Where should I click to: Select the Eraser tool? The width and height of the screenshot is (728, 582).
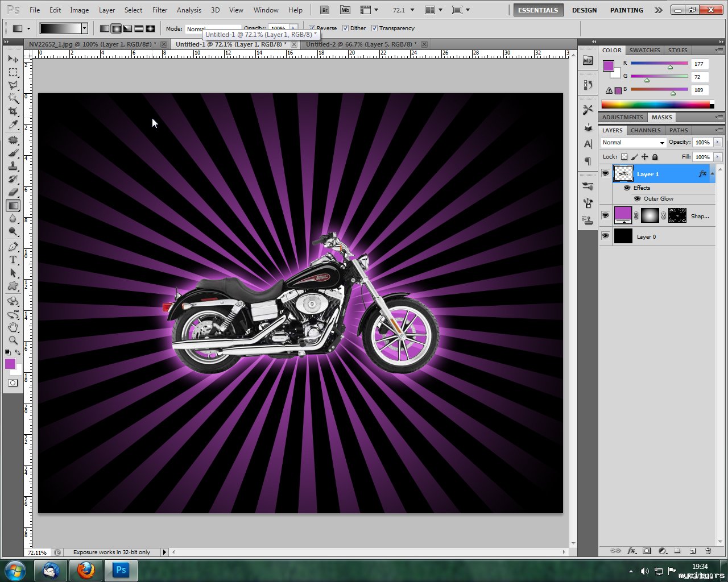pos(13,192)
